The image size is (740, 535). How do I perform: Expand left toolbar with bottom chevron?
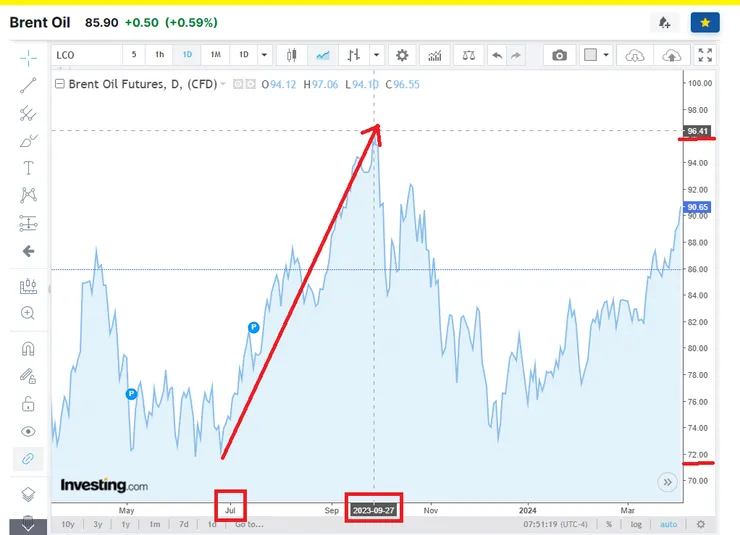[28, 527]
